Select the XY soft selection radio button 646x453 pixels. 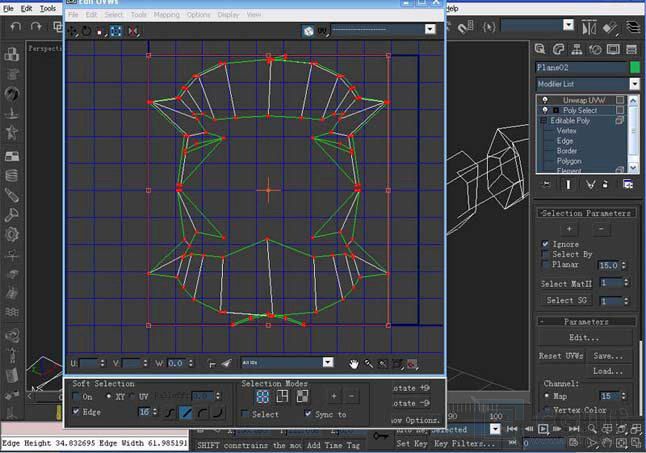pos(108,396)
